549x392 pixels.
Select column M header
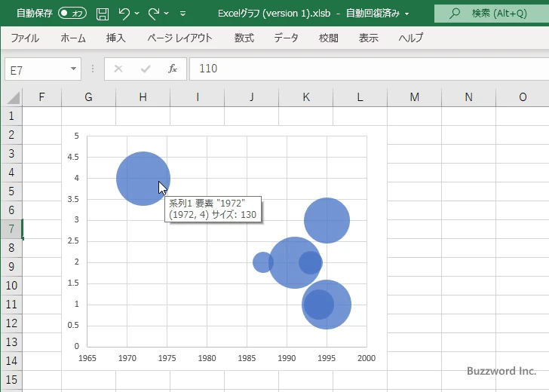pos(414,97)
